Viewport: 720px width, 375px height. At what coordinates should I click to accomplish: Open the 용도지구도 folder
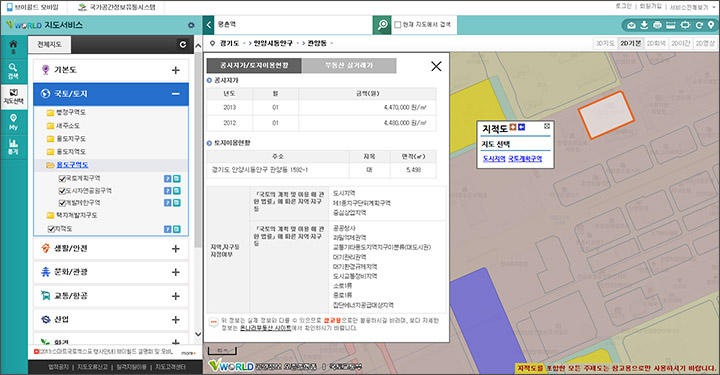pos(66,139)
